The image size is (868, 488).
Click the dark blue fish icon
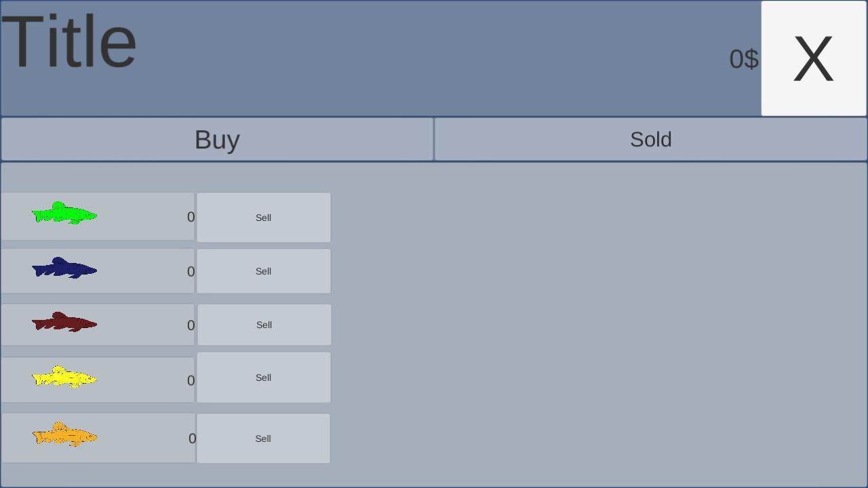coord(64,268)
